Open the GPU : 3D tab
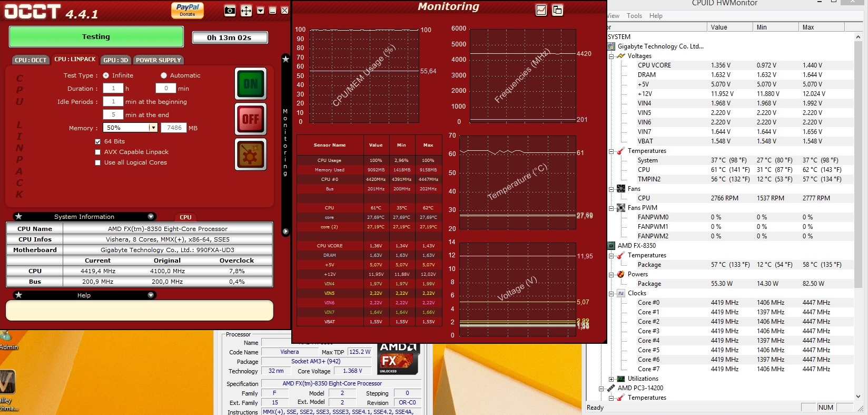This screenshot has width=868, height=415. [116, 60]
